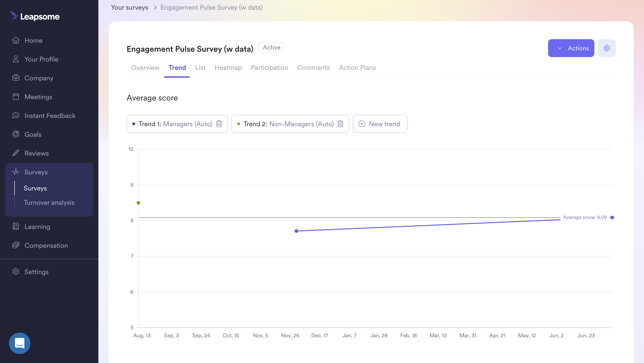The image size is (644, 363).
Task: Click the Aug, 13 axis label
Action: point(142,335)
